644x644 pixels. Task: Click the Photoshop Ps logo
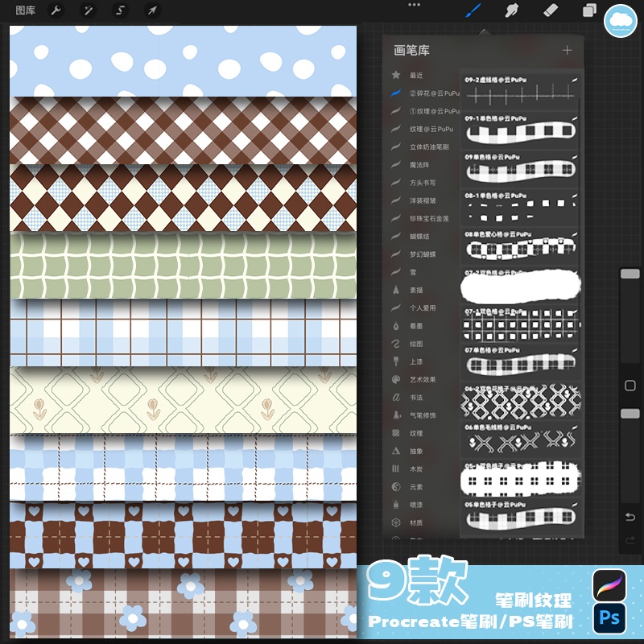click(x=609, y=617)
